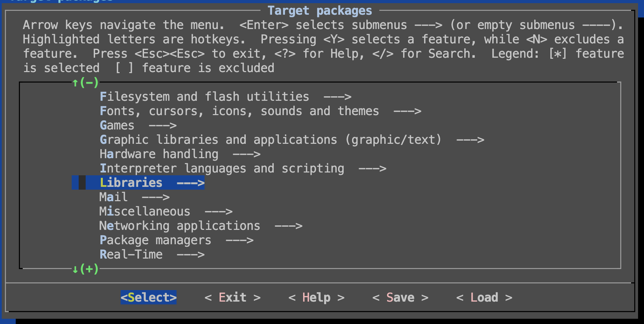The height and width of the screenshot is (324, 644).
Task: Open the Filesystem and flash utilities submenu
Action: coord(204,97)
